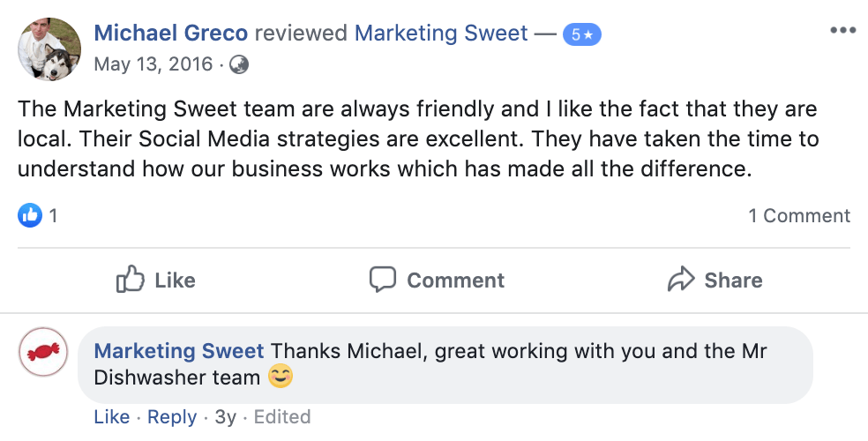The image size is (868, 441).
Task: Open Michael Greco's profile photo
Action: (x=49, y=49)
